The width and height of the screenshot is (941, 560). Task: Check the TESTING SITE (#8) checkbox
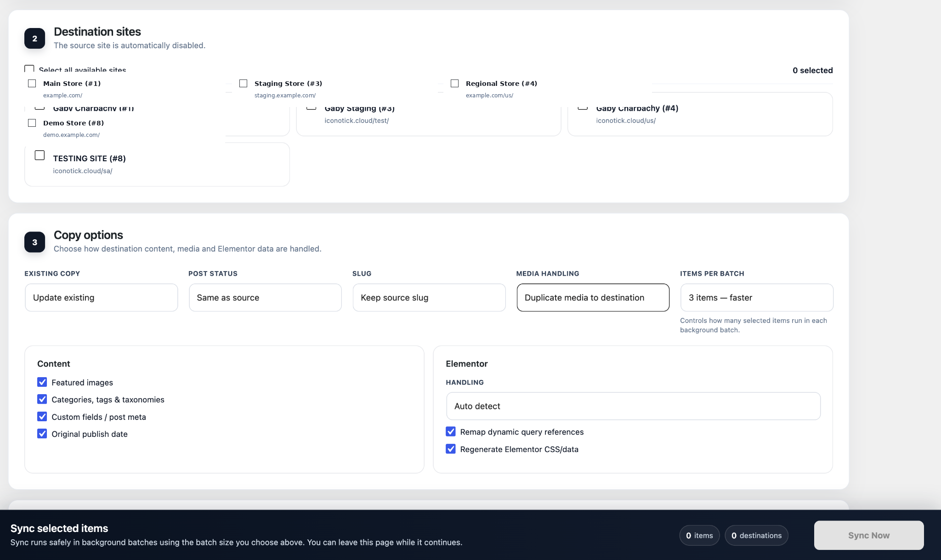pyautogui.click(x=40, y=155)
